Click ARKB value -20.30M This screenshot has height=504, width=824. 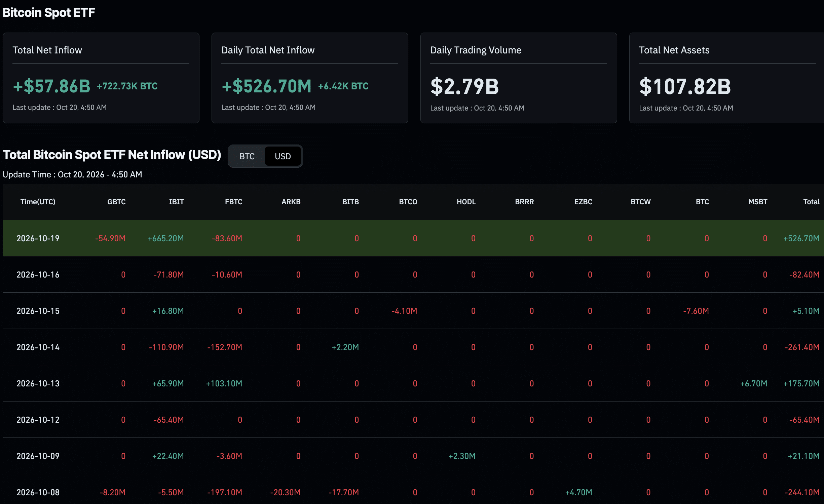pos(286,492)
